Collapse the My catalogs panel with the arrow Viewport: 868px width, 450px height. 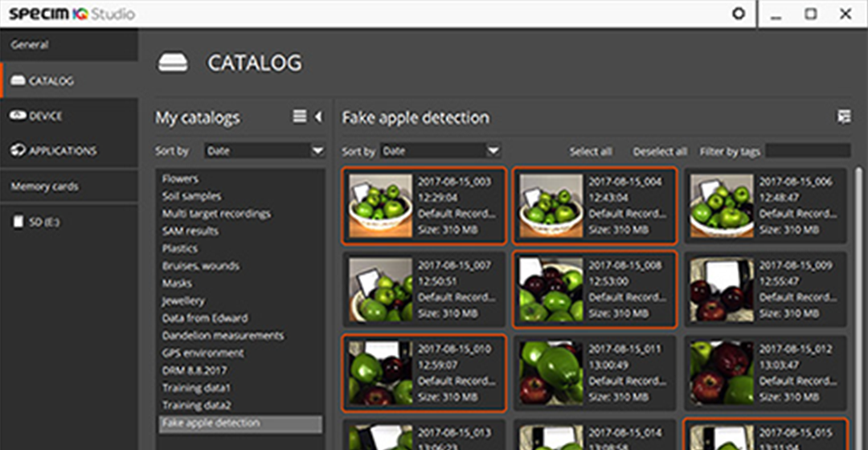(x=318, y=117)
